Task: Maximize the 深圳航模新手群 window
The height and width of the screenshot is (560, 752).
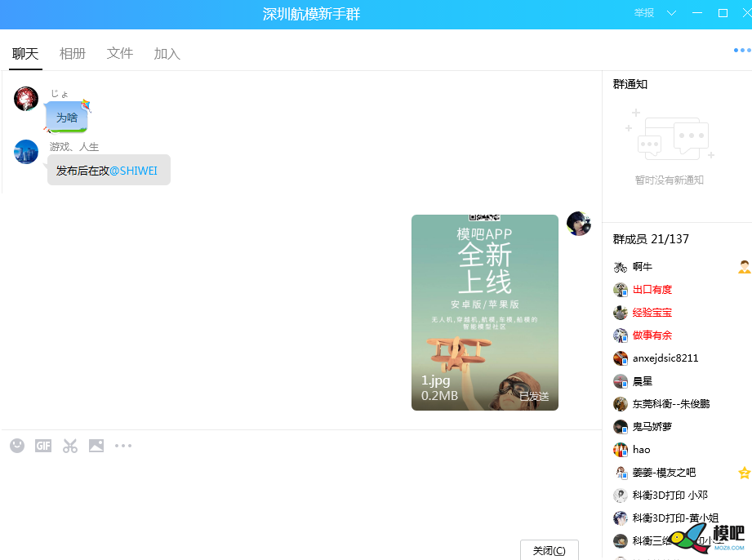Action: pos(723,13)
